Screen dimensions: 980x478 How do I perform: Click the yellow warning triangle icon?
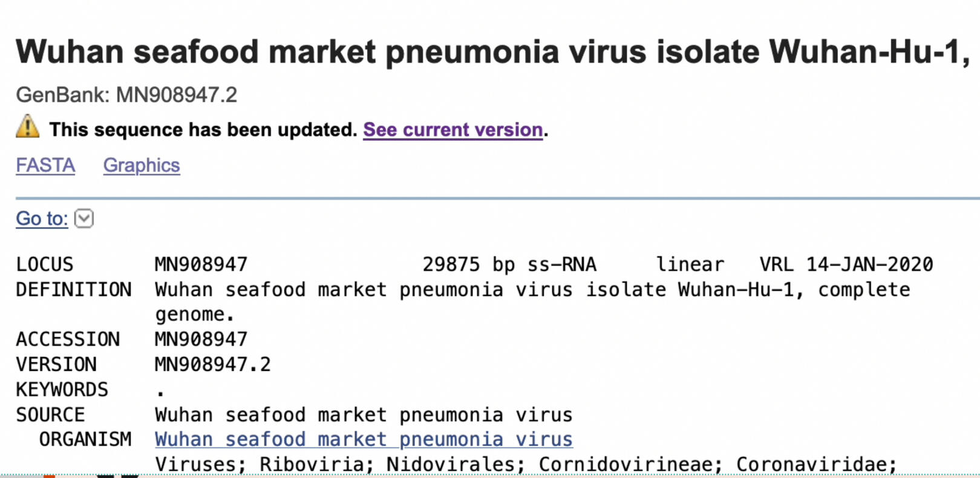27,127
